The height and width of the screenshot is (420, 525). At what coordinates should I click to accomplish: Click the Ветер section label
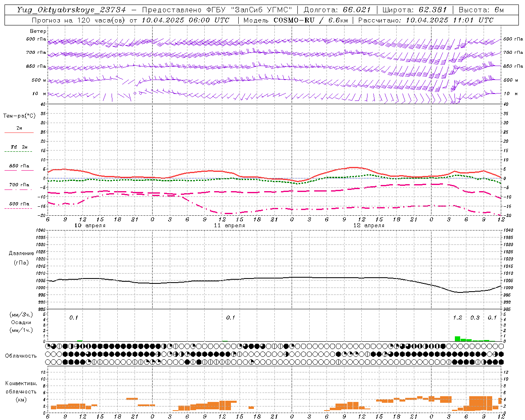38,31
